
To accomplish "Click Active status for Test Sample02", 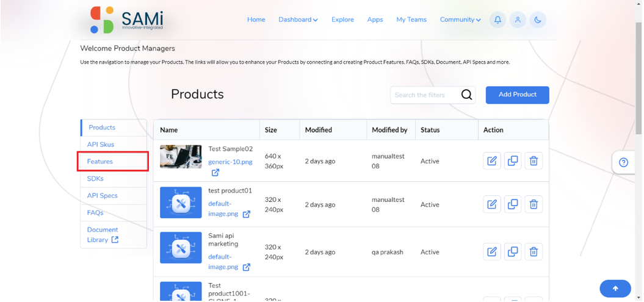I will tap(430, 161).
